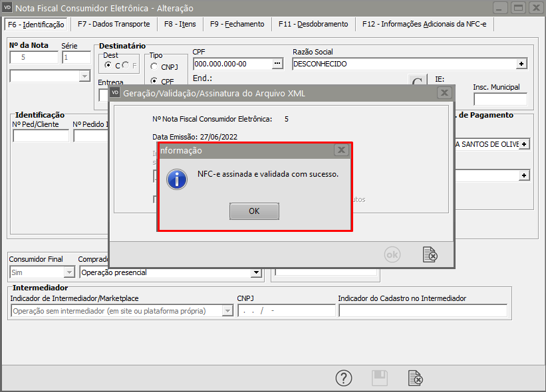Click plus button beside SANTOS DE OLIVE field
Screen dimensions: 546x392
pos(524,144)
